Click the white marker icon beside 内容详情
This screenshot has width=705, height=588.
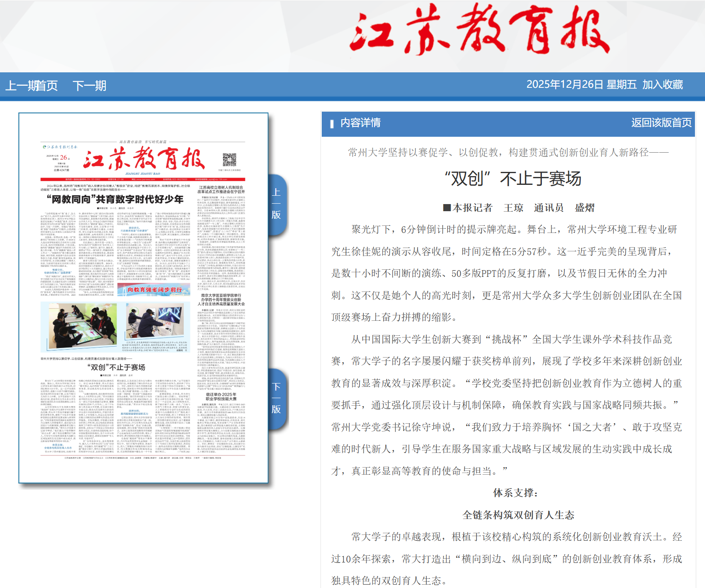[332, 123]
